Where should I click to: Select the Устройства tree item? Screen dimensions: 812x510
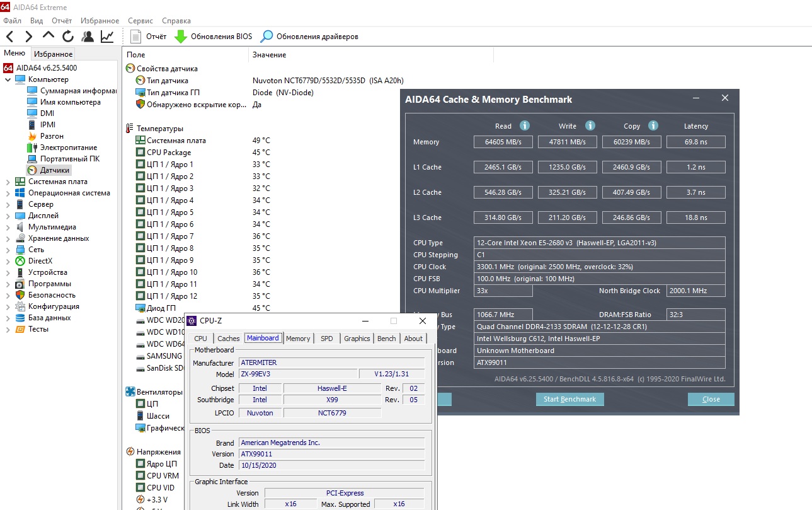click(41, 272)
